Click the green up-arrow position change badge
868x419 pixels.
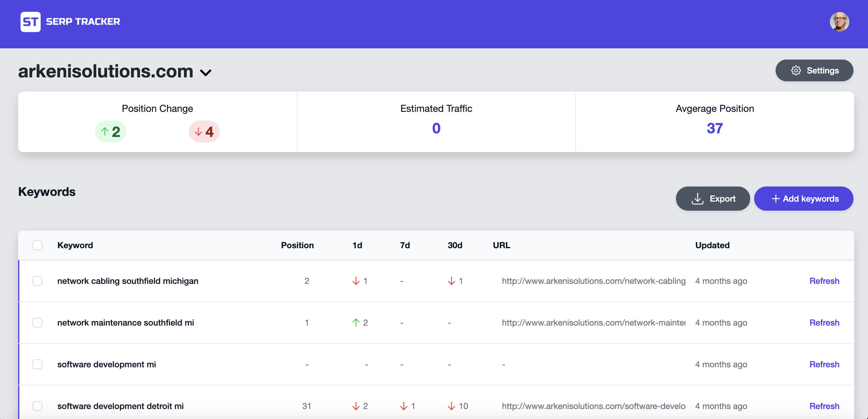tap(111, 132)
